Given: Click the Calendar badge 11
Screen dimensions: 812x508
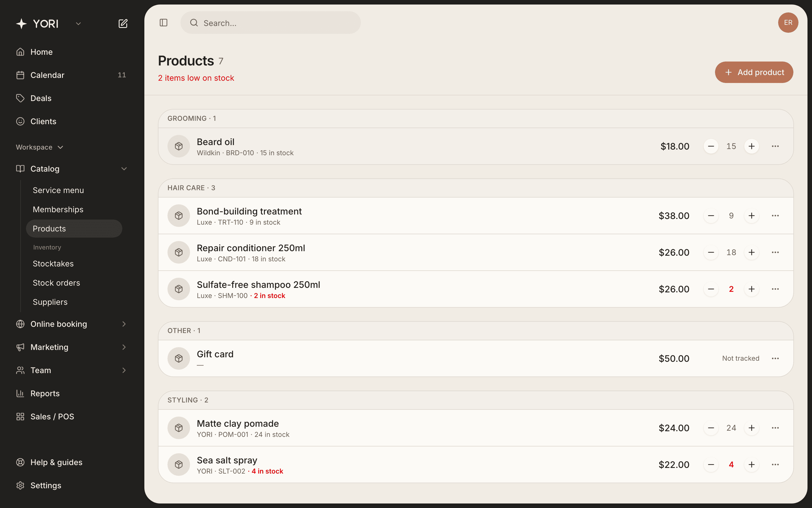Looking at the screenshot, I should click(122, 75).
